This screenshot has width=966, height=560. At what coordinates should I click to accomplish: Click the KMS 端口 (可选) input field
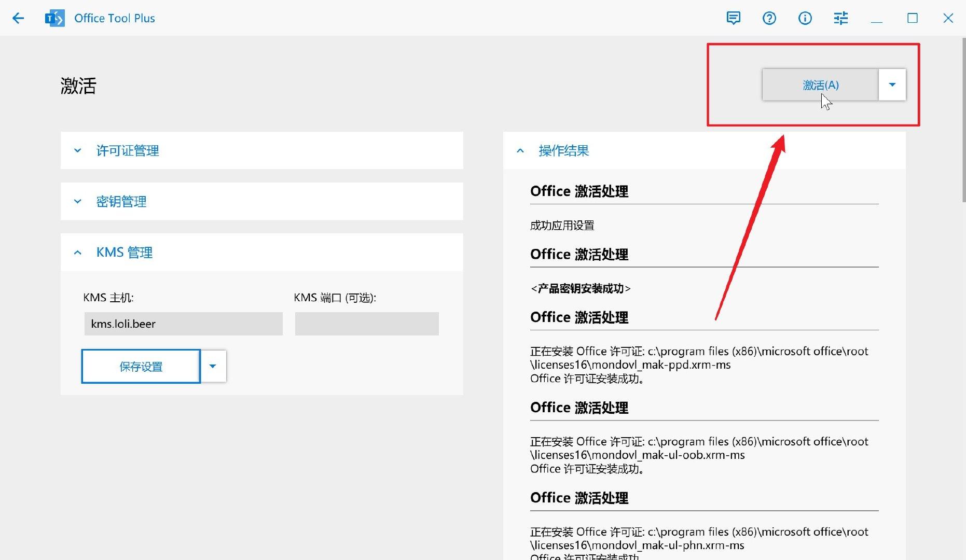[367, 324]
